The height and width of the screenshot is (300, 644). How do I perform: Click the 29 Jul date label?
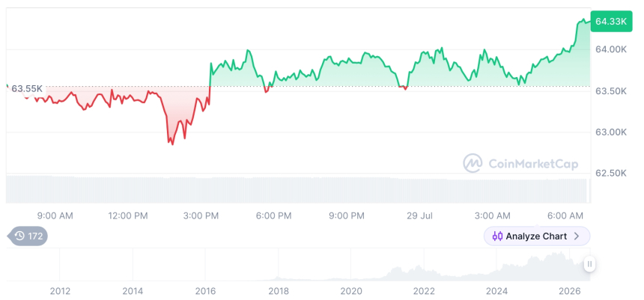(419, 215)
